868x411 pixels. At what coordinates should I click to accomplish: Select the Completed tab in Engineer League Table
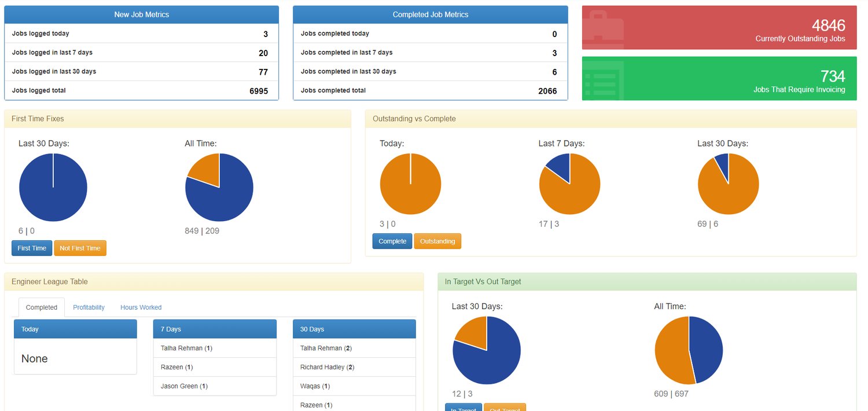pos(41,307)
